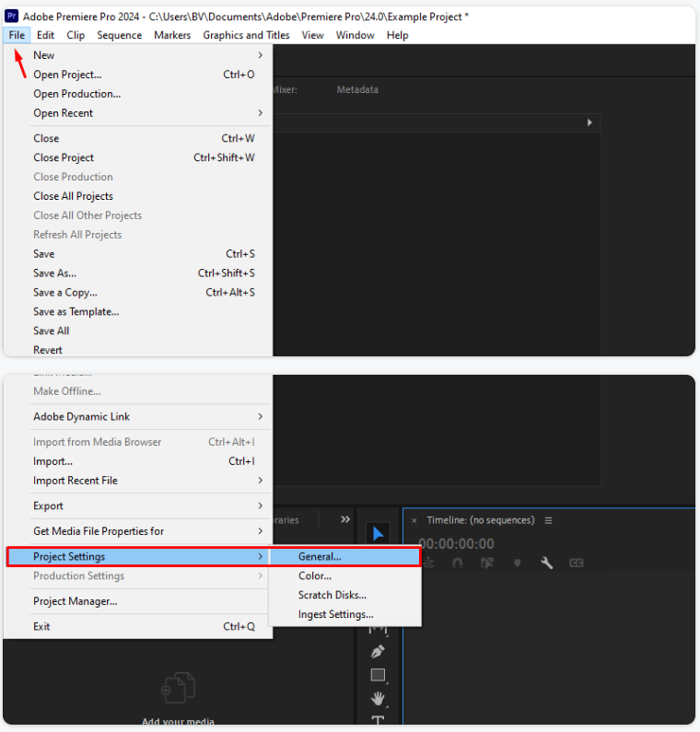This screenshot has width=700, height=732.
Task: Choose Close Project
Action: pyautogui.click(x=138, y=157)
